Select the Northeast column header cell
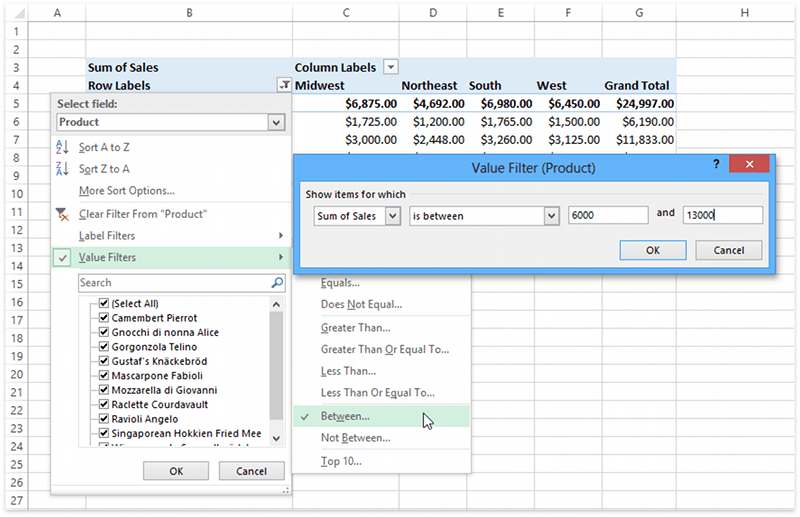This screenshot has width=800, height=517. pos(433,85)
